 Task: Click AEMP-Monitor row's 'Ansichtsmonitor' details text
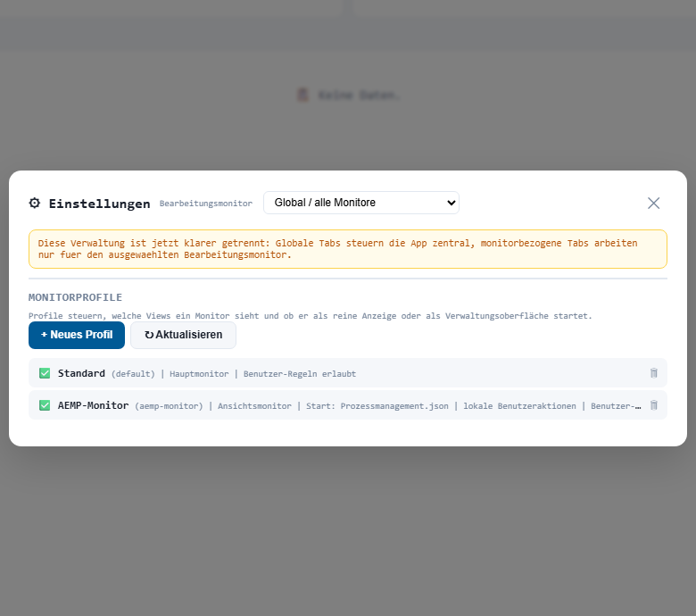coord(254,406)
